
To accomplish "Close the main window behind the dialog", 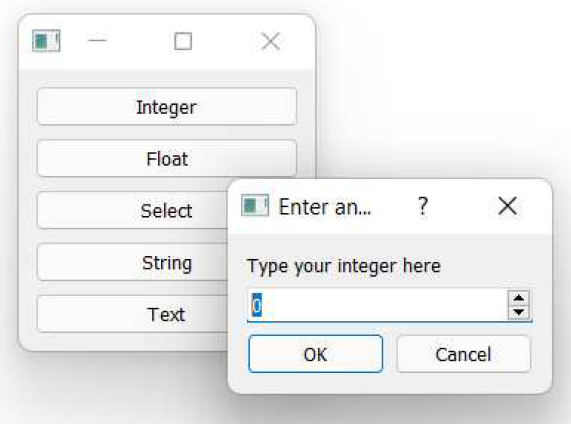I will 271,41.
